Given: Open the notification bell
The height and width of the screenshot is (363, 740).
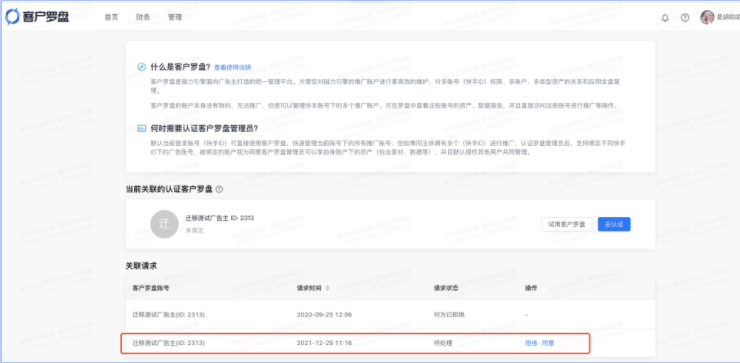Looking at the screenshot, I should click(665, 17).
